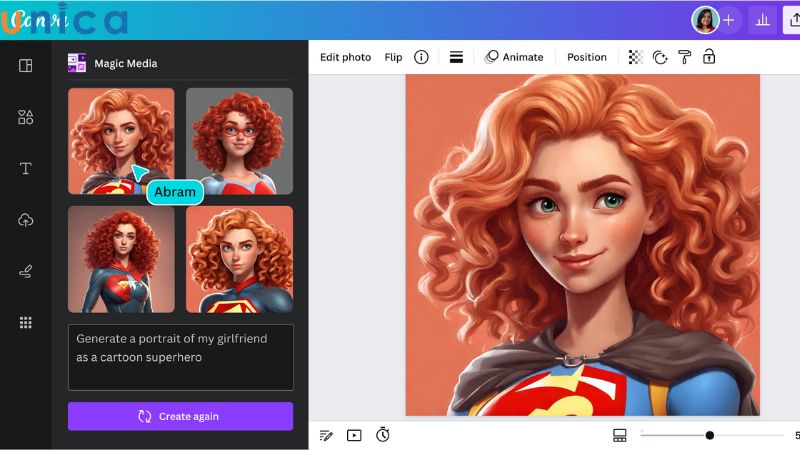Open the timer stopwatch icon
This screenshot has height=450, width=800.
coord(383,435)
